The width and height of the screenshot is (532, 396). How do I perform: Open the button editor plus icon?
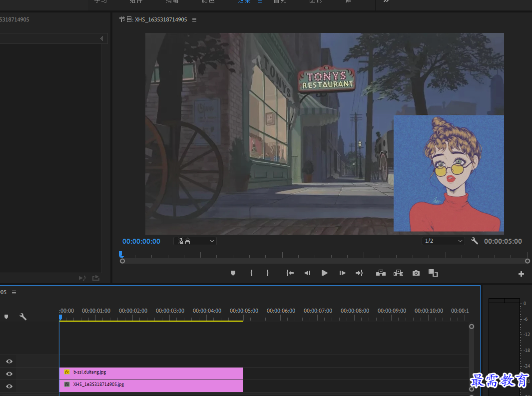(x=521, y=274)
